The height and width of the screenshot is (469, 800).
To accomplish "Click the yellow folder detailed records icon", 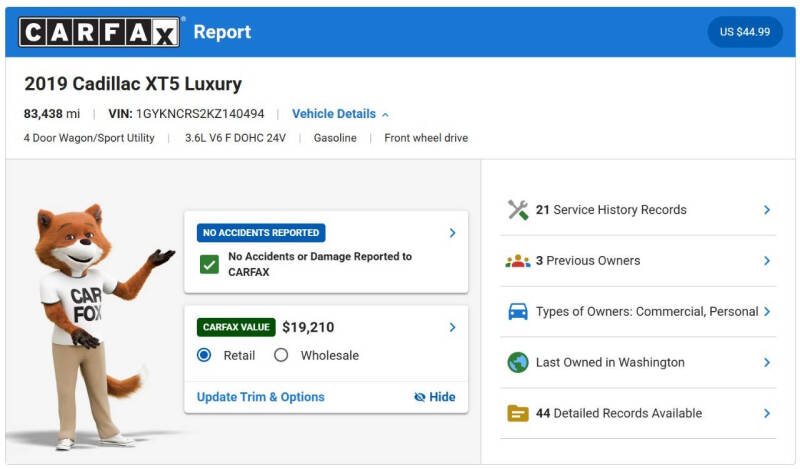I will [x=518, y=413].
